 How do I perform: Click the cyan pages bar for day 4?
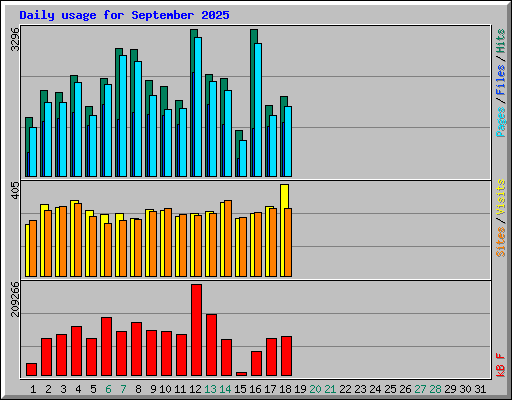pyautogui.click(x=78, y=130)
